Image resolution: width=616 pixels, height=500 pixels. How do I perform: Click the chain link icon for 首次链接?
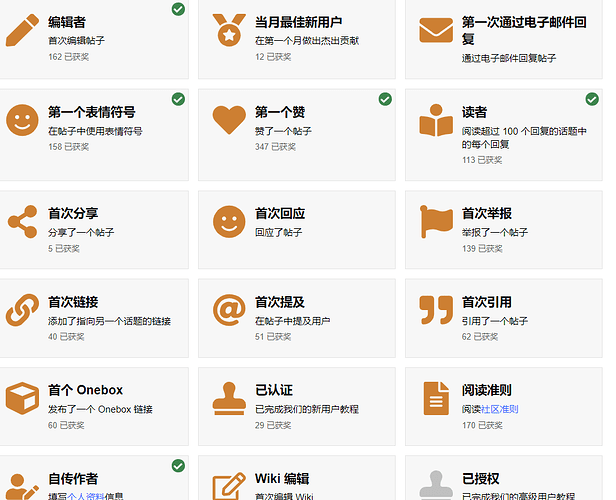pyautogui.click(x=22, y=310)
